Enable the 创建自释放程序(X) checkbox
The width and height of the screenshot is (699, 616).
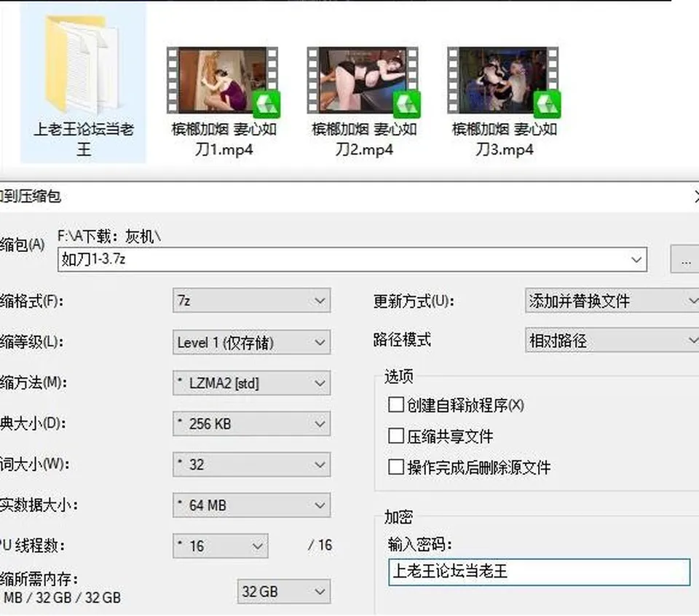396,405
